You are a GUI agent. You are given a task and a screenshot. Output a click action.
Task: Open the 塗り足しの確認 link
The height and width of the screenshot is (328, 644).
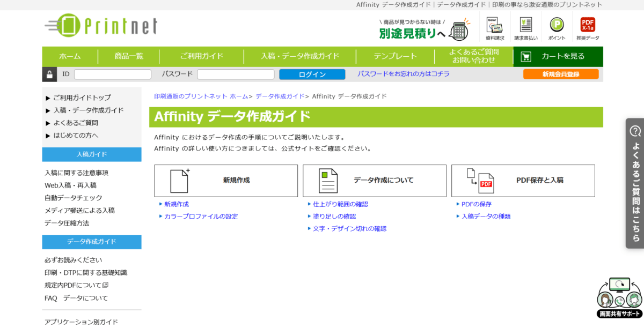[x=334, y=217]
